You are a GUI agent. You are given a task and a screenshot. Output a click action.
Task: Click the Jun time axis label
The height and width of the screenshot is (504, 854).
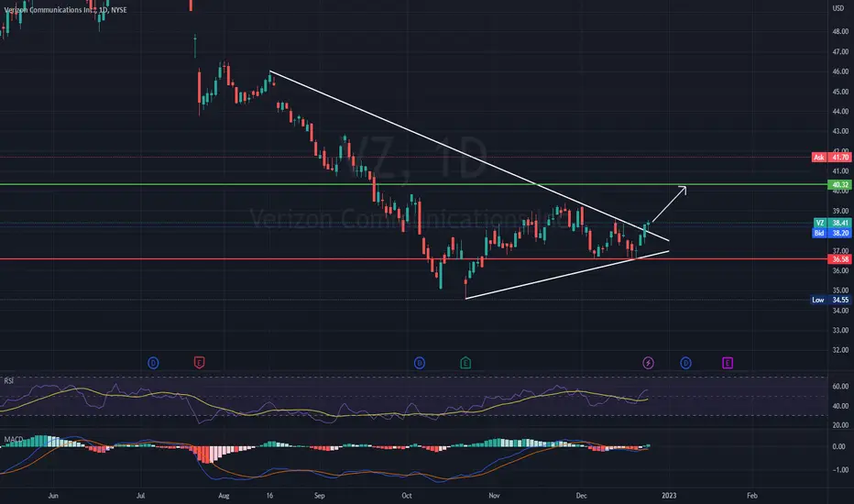coord(53,495)
